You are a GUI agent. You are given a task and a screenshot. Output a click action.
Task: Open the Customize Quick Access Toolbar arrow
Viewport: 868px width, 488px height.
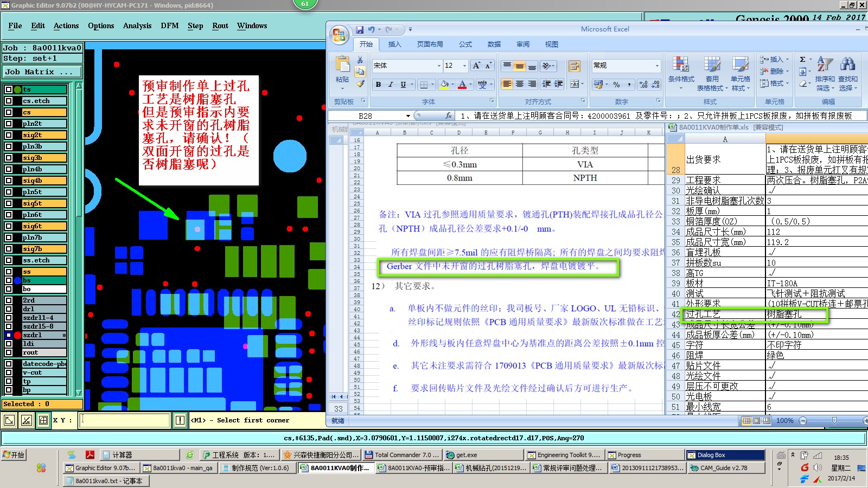(x=410, y=30)
